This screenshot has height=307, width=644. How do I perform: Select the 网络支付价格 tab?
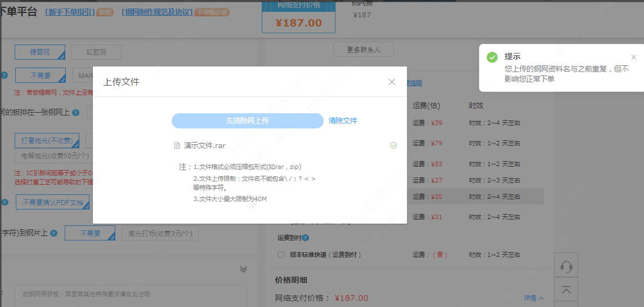coord(298,17)
